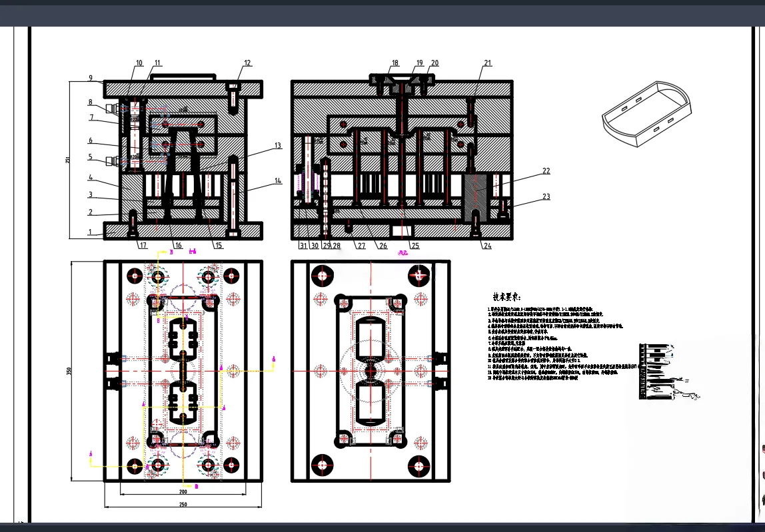Select the 350 length dimension text
The width and height of the screenshot is (765, 532).
pos(69,371)
